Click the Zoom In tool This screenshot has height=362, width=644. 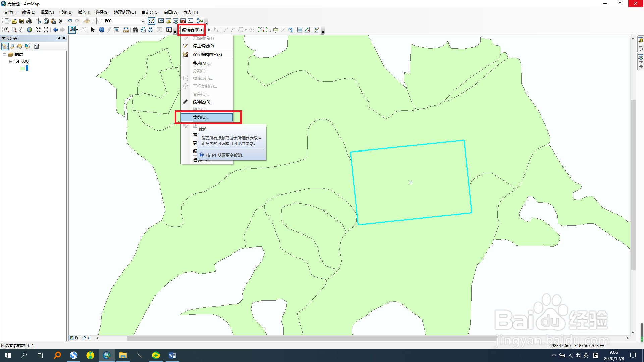7,30
